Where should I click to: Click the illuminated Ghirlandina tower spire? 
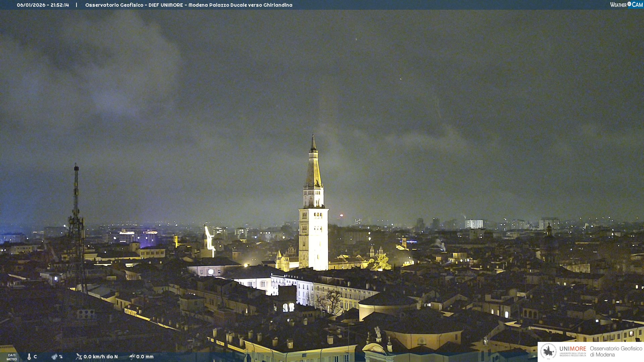click(313, 168)
